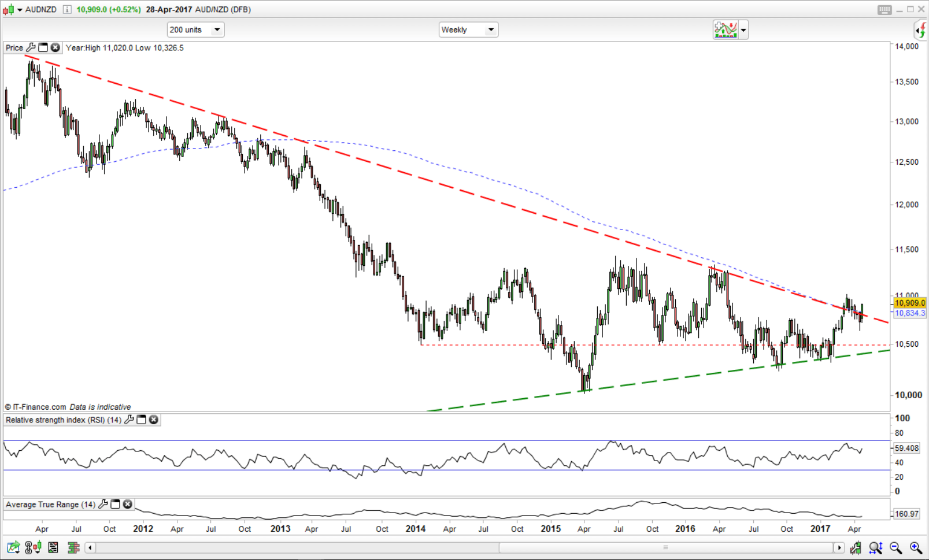Click the AUDNZD info icon
929x560 pixels.
click(66, 9)
